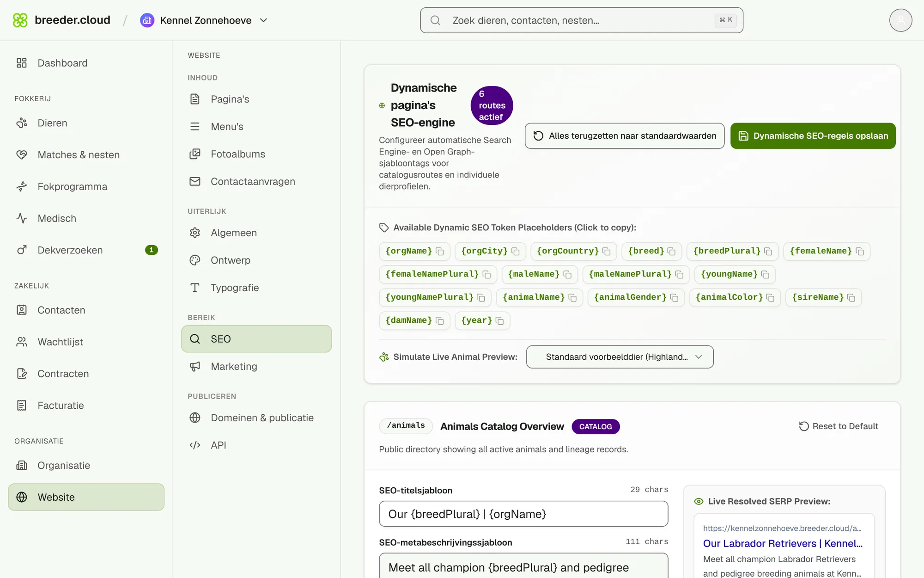The width and height of the screenshot is (924, 578).
Task: Copy the {sireName} token
Action: 823,297
